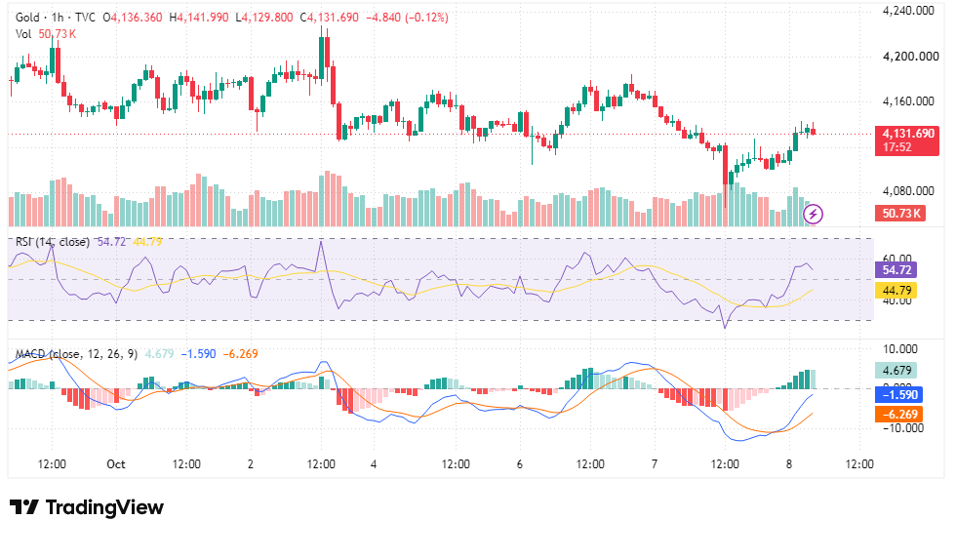Click the yellow RSI average 44.79 tag

[x=896, y=291]
